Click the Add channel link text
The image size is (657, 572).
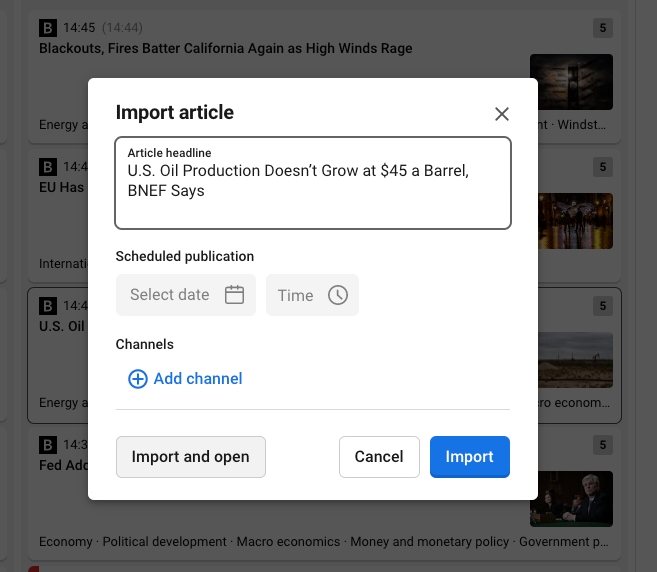pyautogui.click(x=198, y=379)
